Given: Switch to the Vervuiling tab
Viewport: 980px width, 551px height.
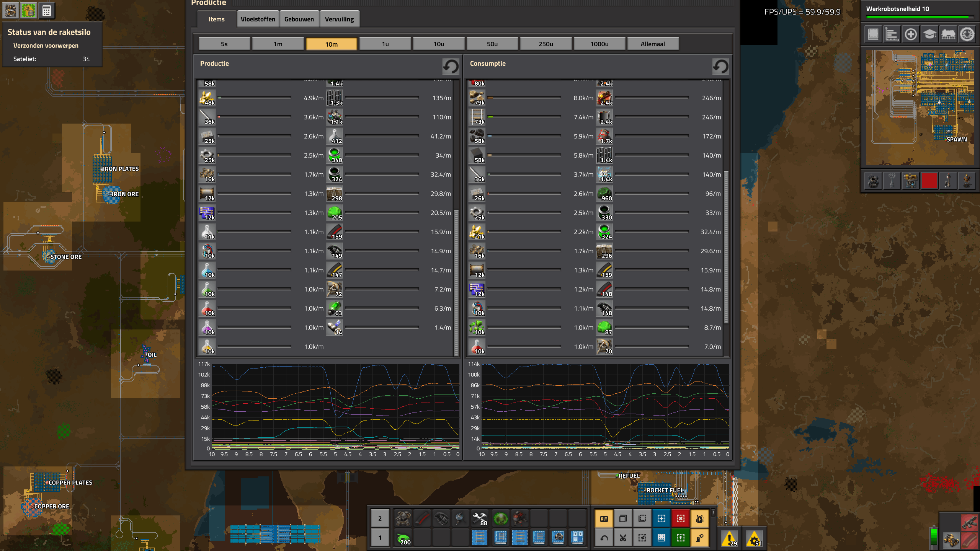Looking at the screenshot, I should pyautogui.click(x=340, y=19).
